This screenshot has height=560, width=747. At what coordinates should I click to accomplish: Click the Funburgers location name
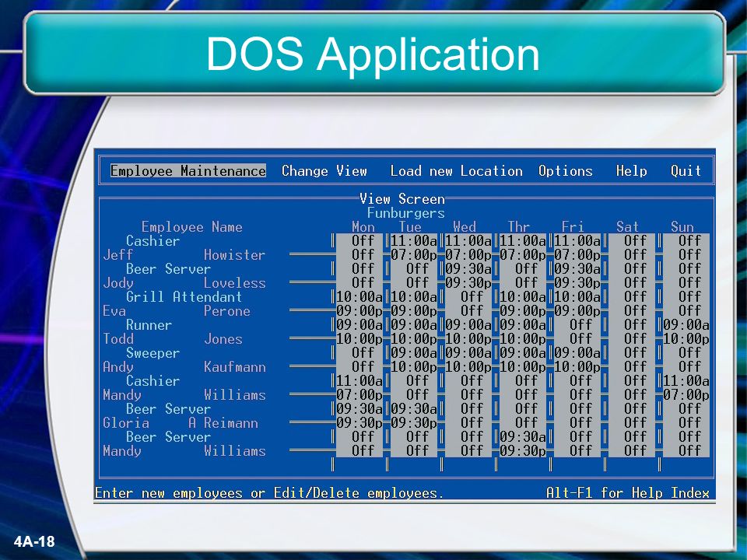[406, 212]
